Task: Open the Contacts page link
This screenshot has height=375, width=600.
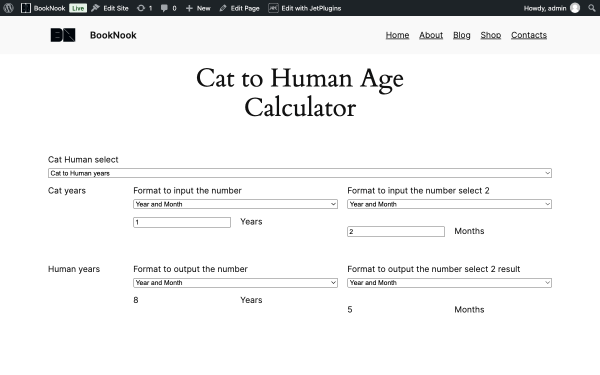Action: [529, 35]
